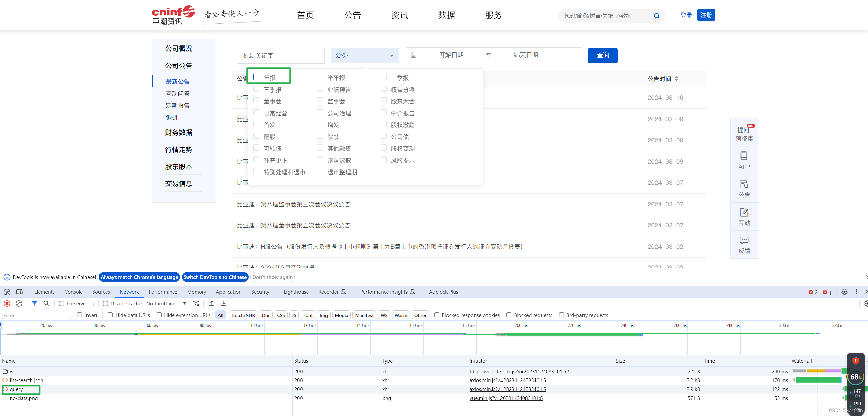
Task: Enable the Disable cache checkbox
Action: [x=105, y=304]
